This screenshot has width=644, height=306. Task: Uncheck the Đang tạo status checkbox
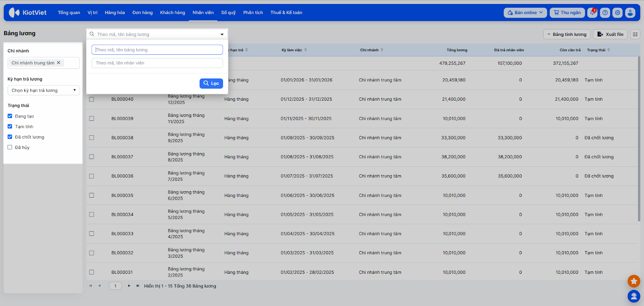[x=10, y=116]
